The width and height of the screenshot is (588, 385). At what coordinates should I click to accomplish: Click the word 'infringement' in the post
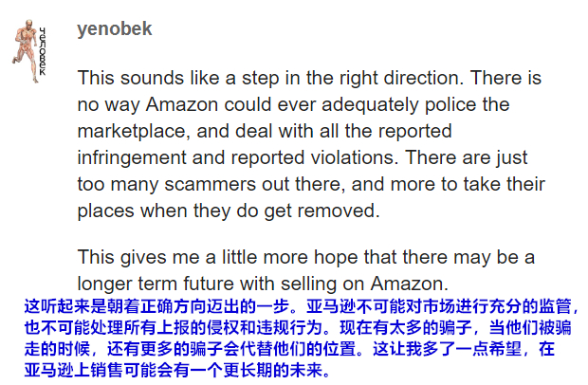point(132,158)
